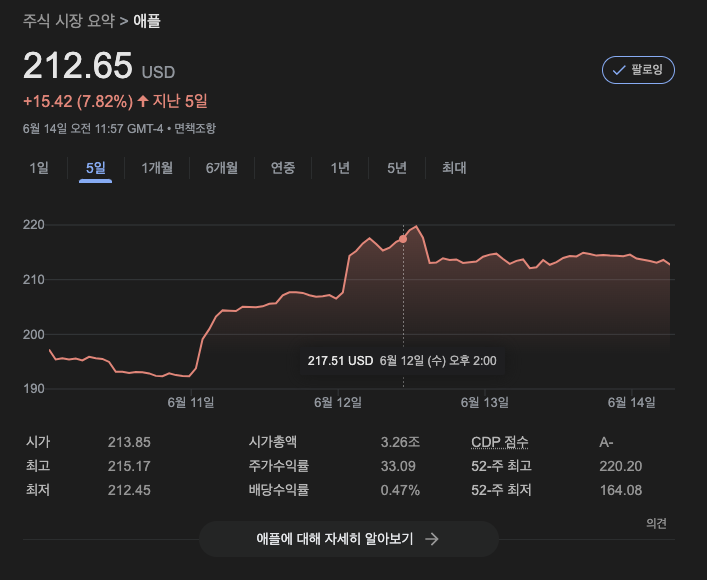Click the highlighted chart point at 217.51

pyautogui.click(x=403, y=239)
